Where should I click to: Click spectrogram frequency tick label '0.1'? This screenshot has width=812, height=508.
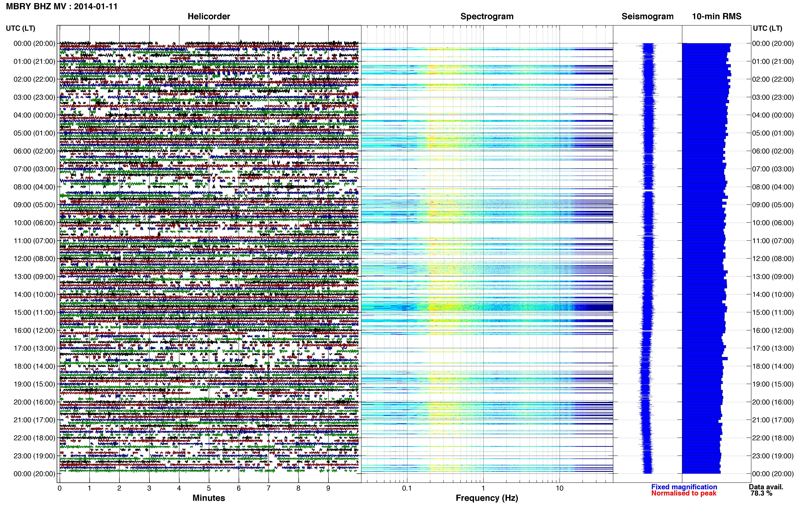407,488
